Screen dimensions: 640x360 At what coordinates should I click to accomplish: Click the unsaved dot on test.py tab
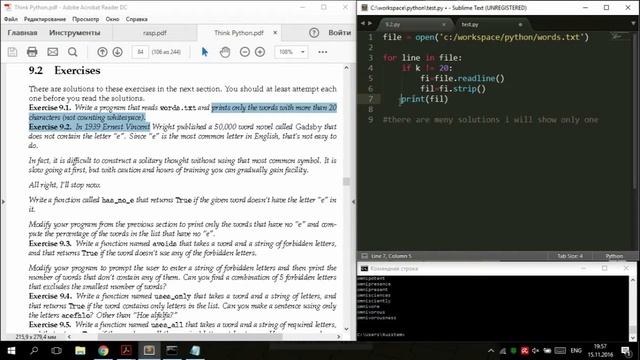(520, 24)
